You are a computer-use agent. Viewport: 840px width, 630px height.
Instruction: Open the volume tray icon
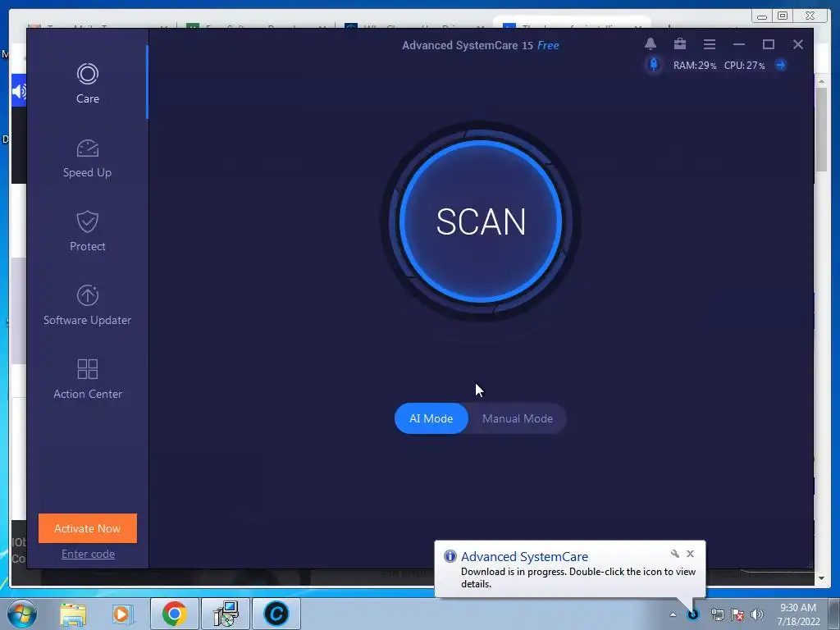point(757,614)
